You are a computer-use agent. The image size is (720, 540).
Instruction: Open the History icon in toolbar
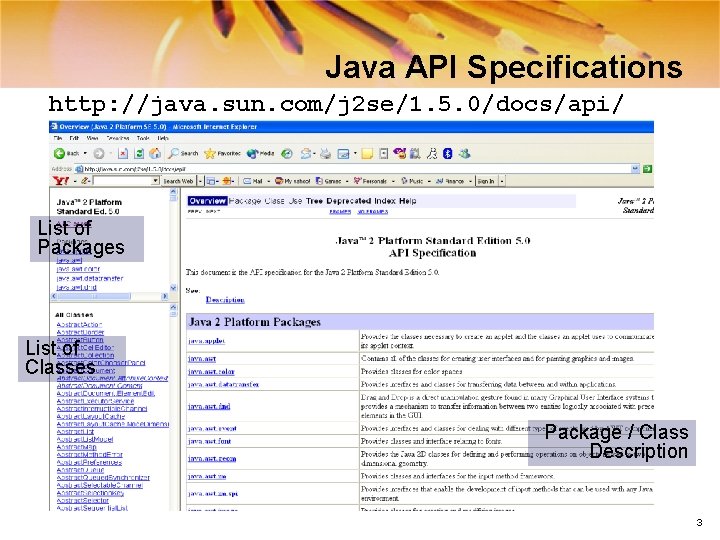click(287, 153)
